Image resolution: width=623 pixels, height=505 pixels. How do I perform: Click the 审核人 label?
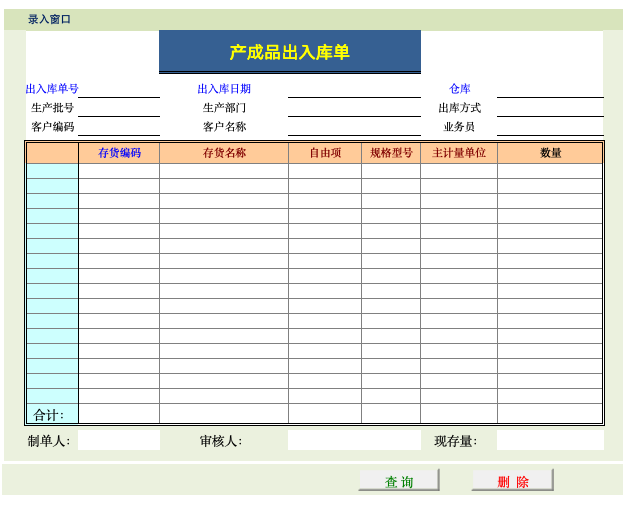click(x=221, y=441)
